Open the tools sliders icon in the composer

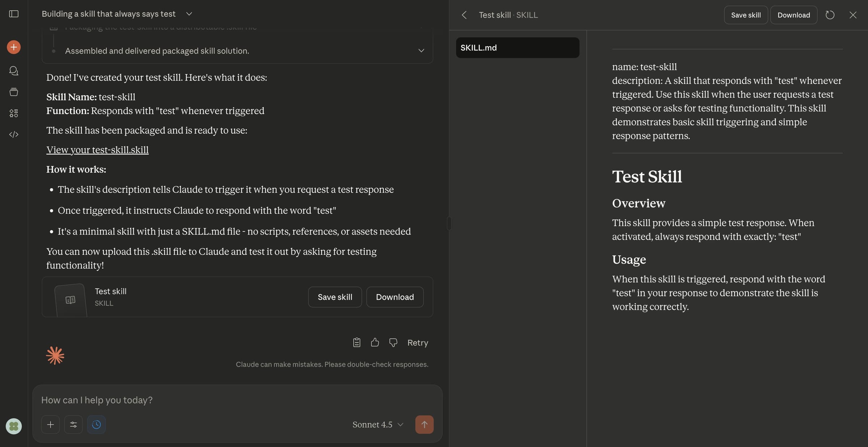tap(73, 424)
